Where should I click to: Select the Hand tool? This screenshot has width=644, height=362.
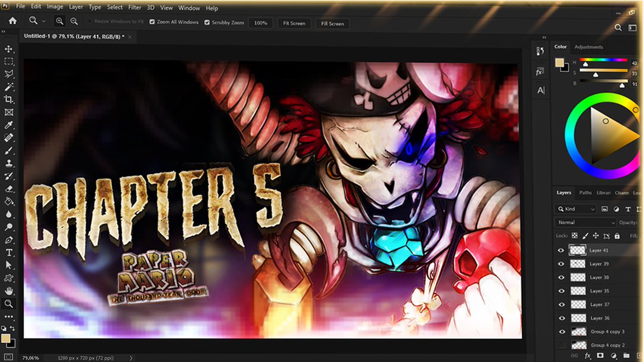coord(9,291)
